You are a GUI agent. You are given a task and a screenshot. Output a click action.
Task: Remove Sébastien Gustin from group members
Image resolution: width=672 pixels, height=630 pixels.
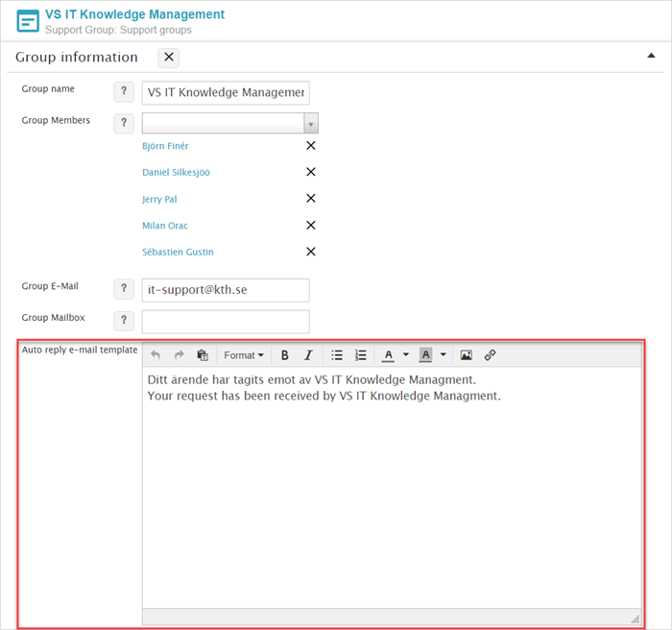pos(311,252)
